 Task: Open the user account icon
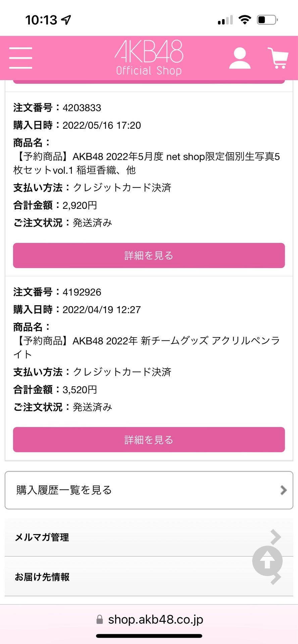tap(240, 58)
